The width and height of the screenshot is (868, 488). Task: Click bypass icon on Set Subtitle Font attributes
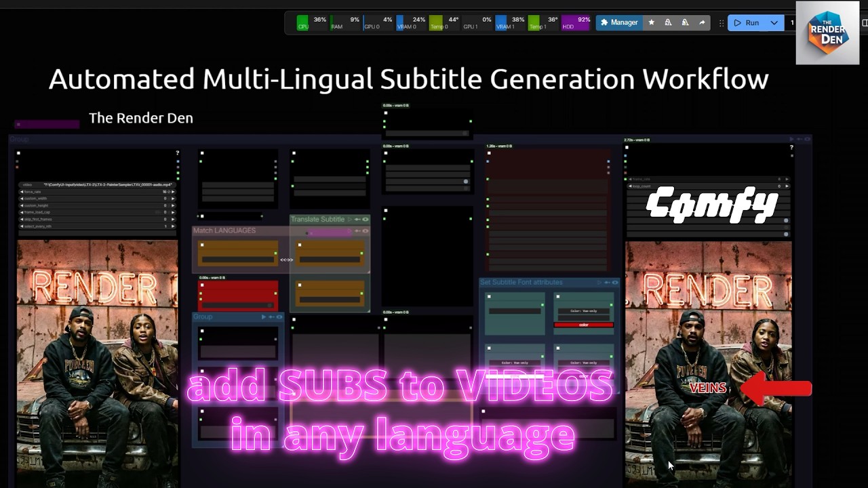(607, 282)
